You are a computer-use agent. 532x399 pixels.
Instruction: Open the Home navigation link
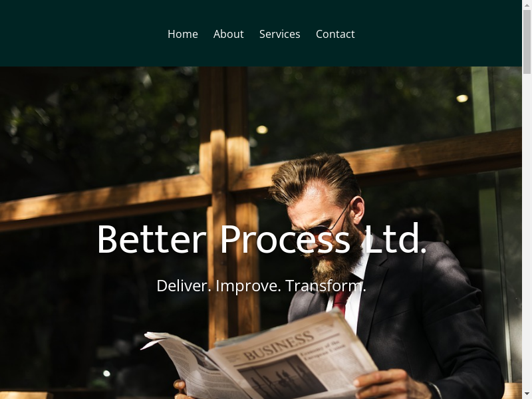tap(182, 35)
